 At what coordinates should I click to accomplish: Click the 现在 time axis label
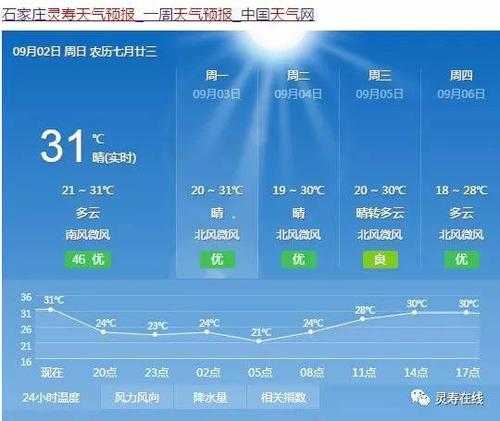[52, 372]
